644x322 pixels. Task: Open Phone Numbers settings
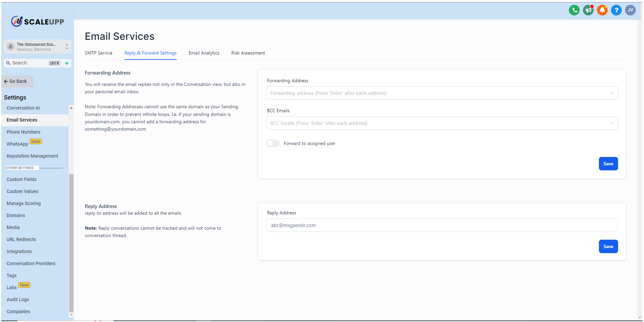[x=23, y=132]
